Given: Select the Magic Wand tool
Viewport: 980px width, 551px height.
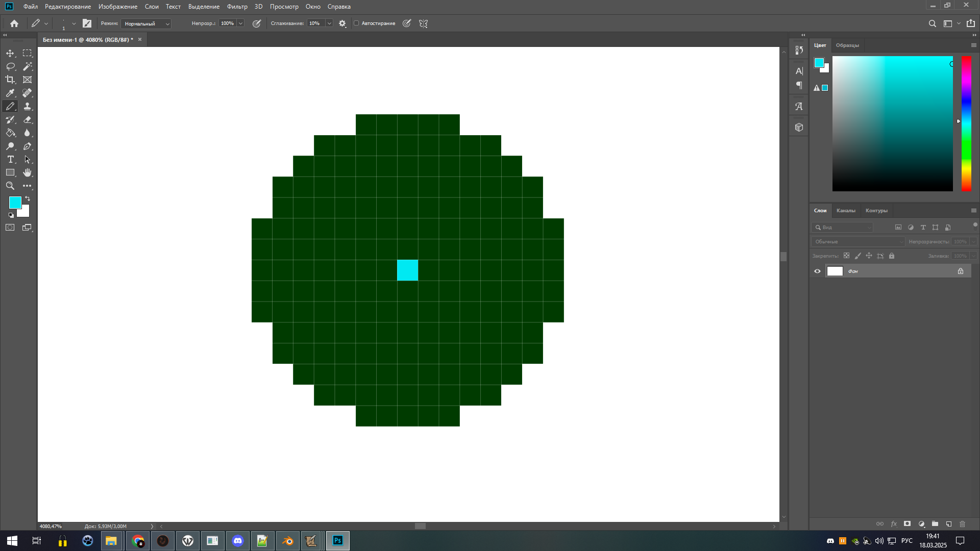Looking at the screenshot, I should tap(28, 66).
